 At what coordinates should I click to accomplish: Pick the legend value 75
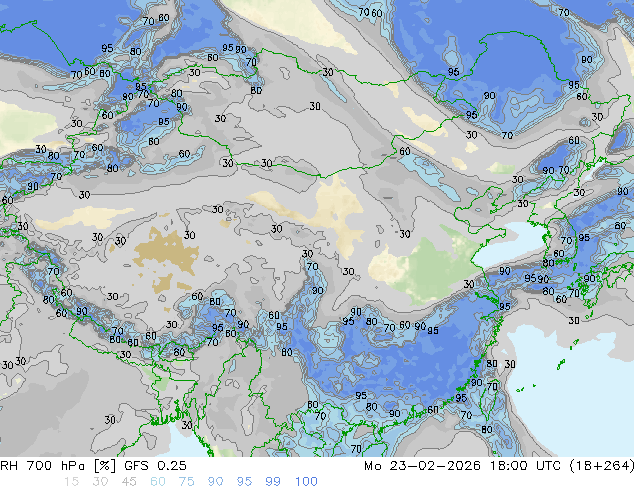[x=187, y=482]
